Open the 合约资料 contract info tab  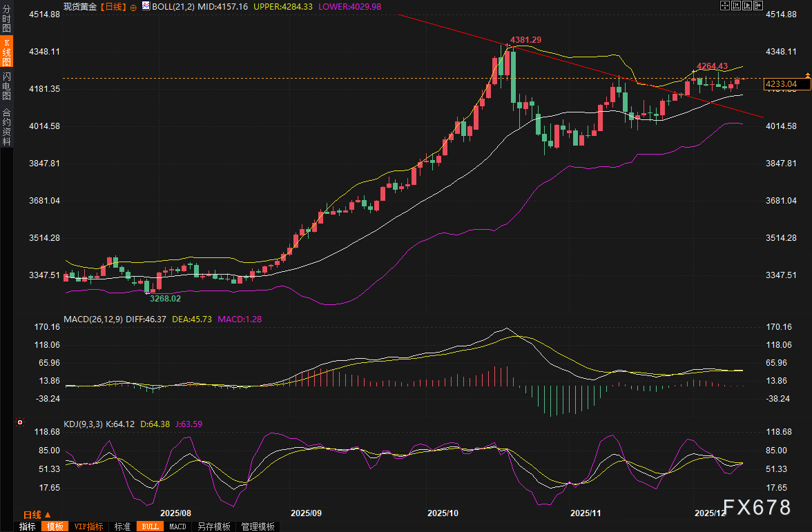[7, 126]
